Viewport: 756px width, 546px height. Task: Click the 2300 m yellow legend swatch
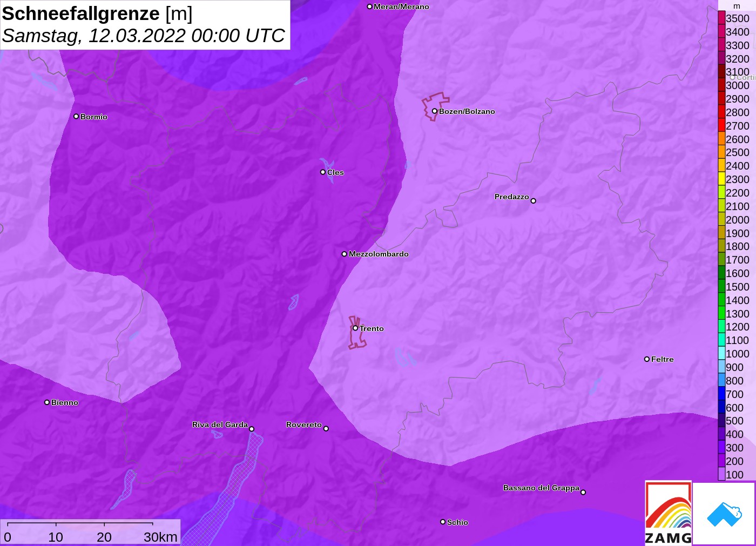pos(721,179)
